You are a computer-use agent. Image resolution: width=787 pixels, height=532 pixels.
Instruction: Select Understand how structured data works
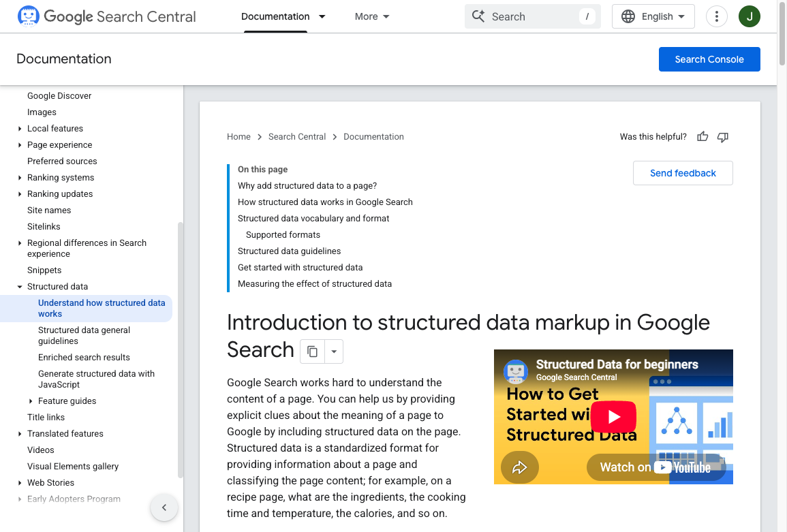pyautogui.click(x=102, y=308)
